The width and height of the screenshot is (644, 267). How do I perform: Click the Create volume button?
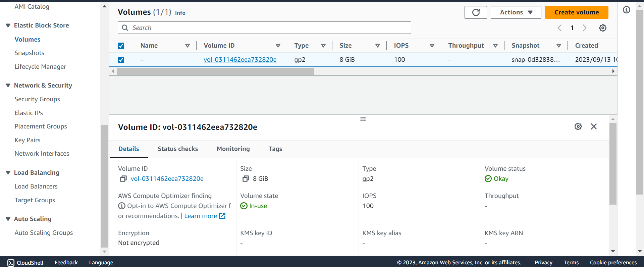(577, 12)
